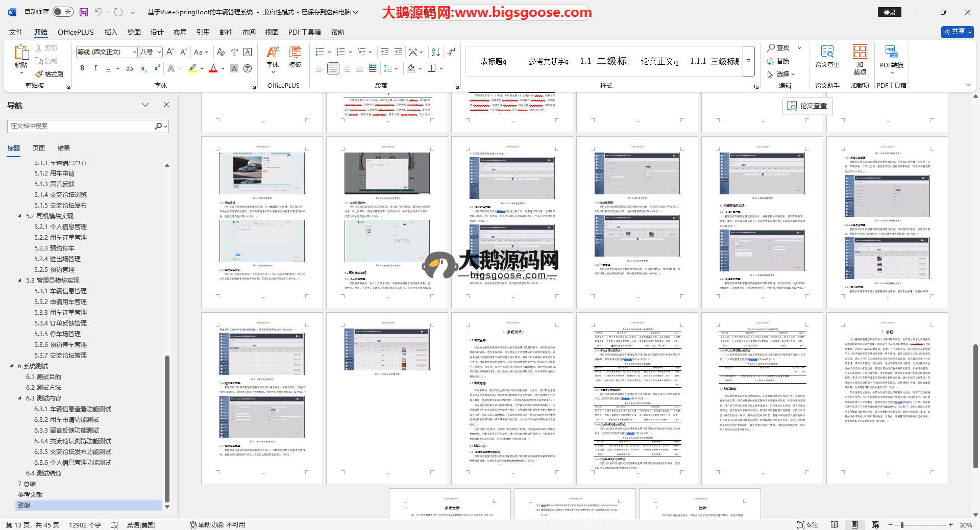Click the sort icon in paragraph group

coord(435,52)
